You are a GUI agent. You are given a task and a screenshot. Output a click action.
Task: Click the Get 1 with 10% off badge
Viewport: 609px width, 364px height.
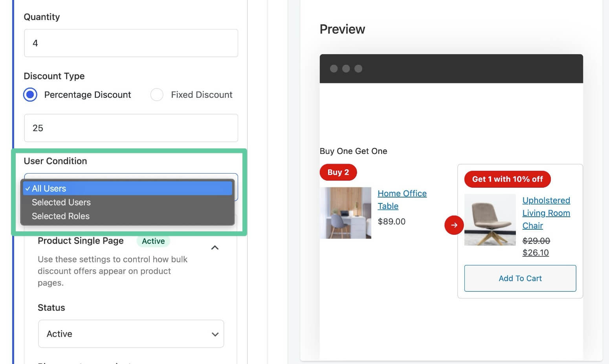pyautogui.click(x=507, y=179)
